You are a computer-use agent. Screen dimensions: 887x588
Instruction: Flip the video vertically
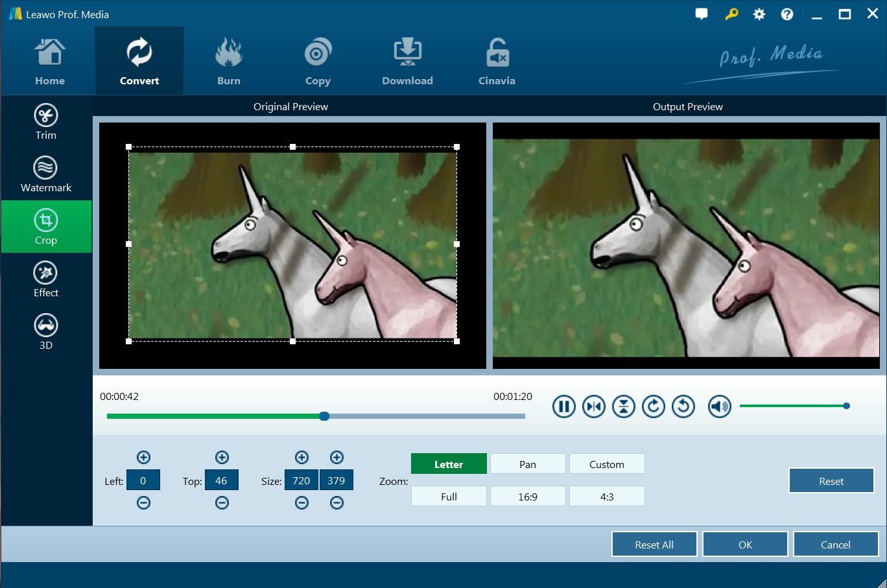[623, 406]
